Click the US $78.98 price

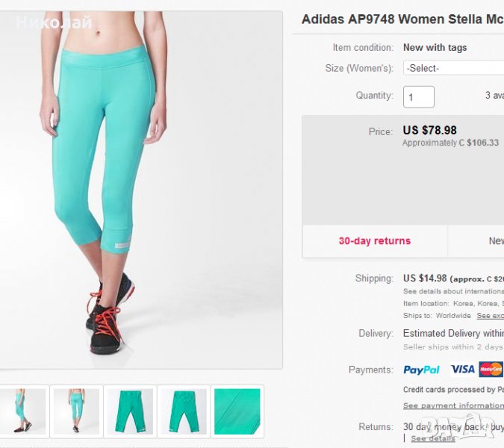pyautogui.click(x=429, y=131)
